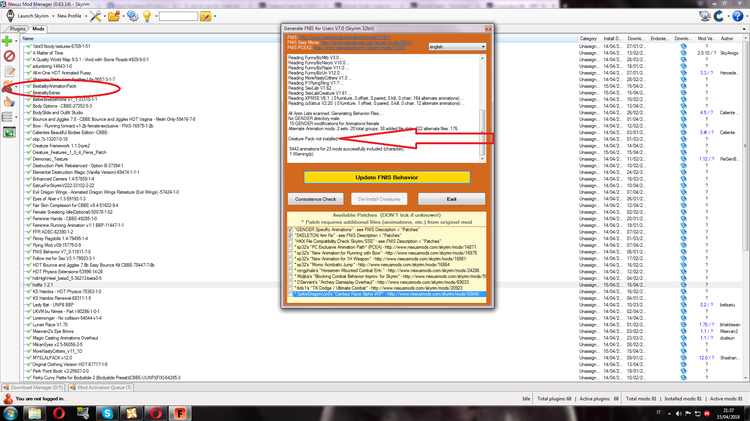Untick the SKELETON Arm Fix patch
This screenshot has height=421, width=750.
click(290, 236)
